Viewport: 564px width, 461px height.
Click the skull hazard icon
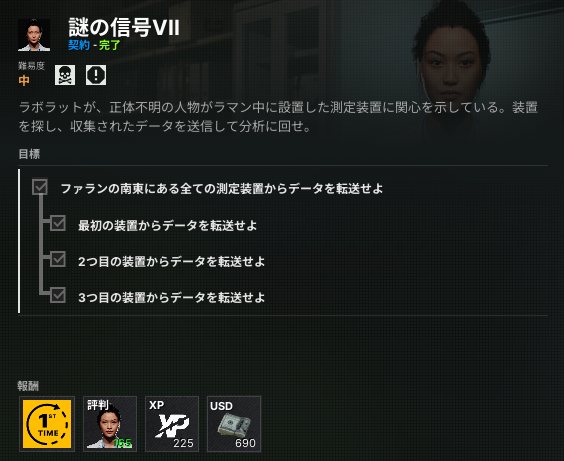click(65, 75)
